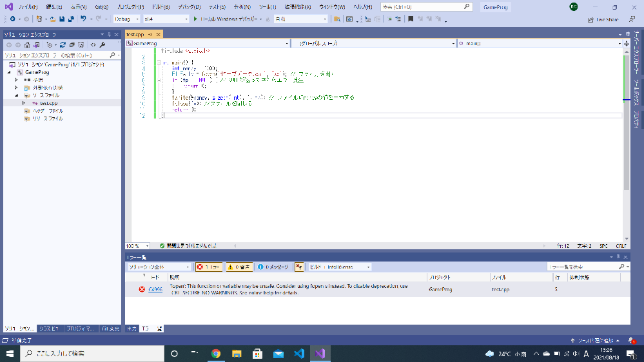Open the x64 platform dropdown
Screen dimensions: 644x362
coord(165,19)
